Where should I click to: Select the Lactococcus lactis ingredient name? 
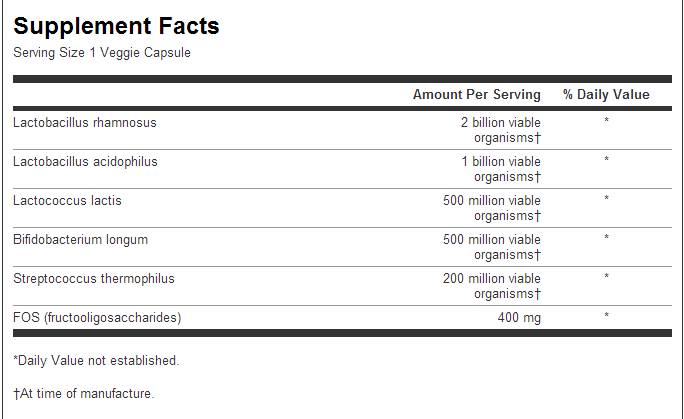[x=66, y=201]
